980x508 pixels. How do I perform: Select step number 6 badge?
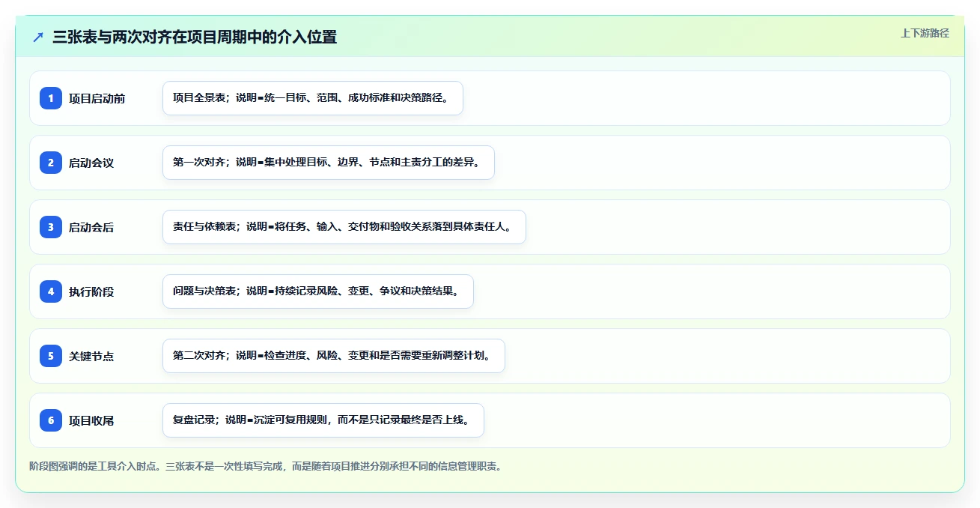click(x=51, y=420)
